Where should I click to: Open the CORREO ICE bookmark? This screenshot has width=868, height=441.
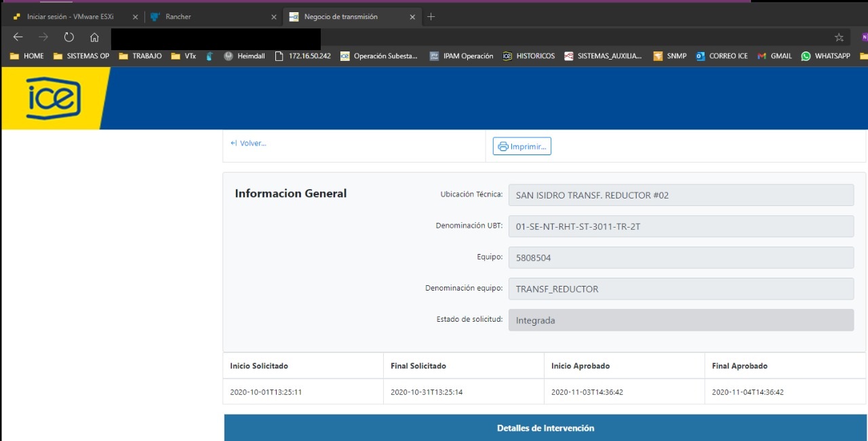click(722, 56)
